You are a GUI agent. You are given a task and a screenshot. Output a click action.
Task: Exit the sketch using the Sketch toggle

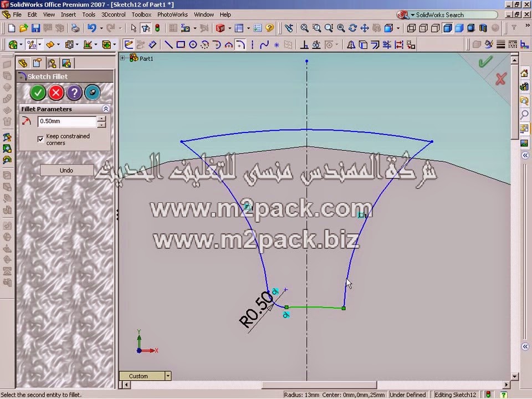(x=129, y=44)
